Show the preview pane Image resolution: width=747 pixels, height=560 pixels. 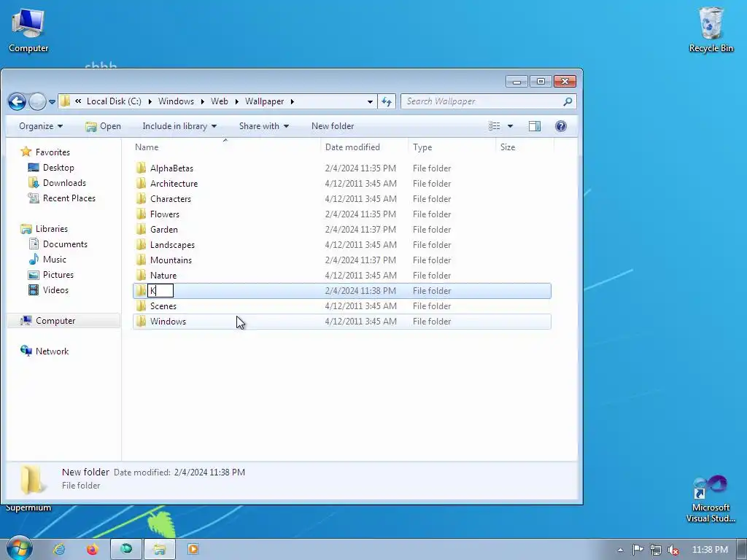[x=535, y=126]
